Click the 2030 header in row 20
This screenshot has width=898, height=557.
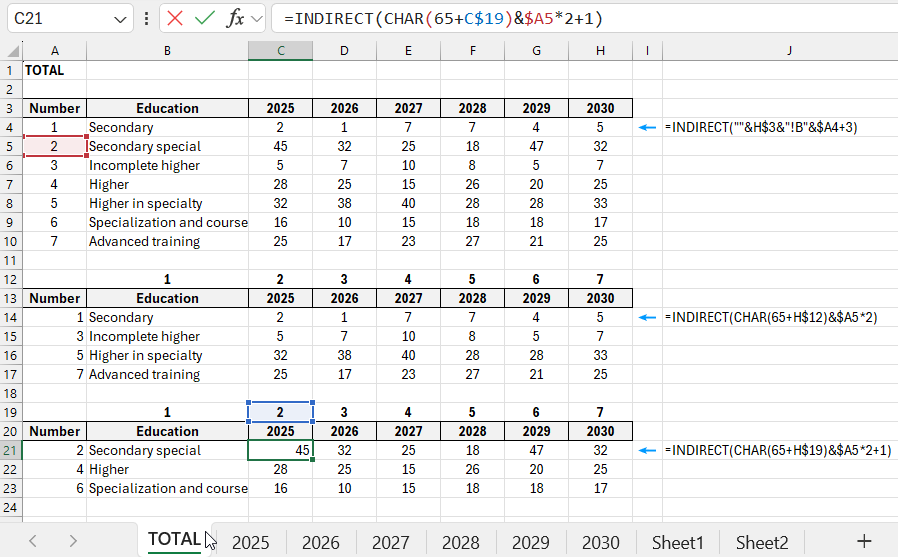(x=600, y=431)
